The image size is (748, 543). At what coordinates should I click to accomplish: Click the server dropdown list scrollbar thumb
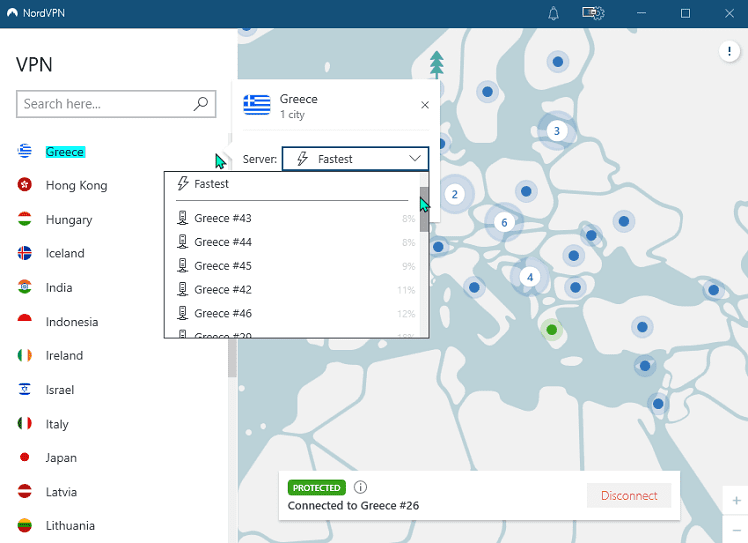[424, 209]
